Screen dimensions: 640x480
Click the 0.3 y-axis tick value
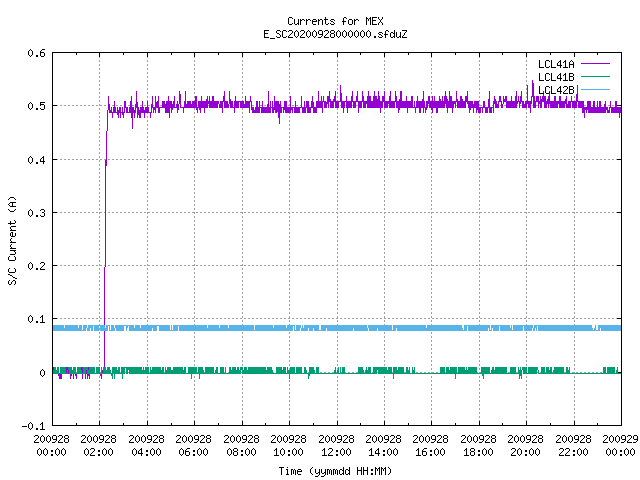tap(36, 213)
